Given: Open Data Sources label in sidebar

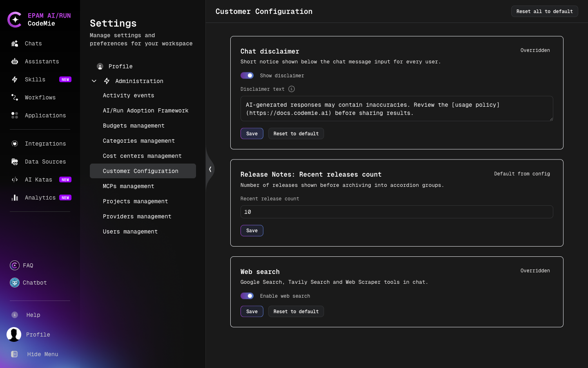Looking at the screenshot, I should point(45,162).
